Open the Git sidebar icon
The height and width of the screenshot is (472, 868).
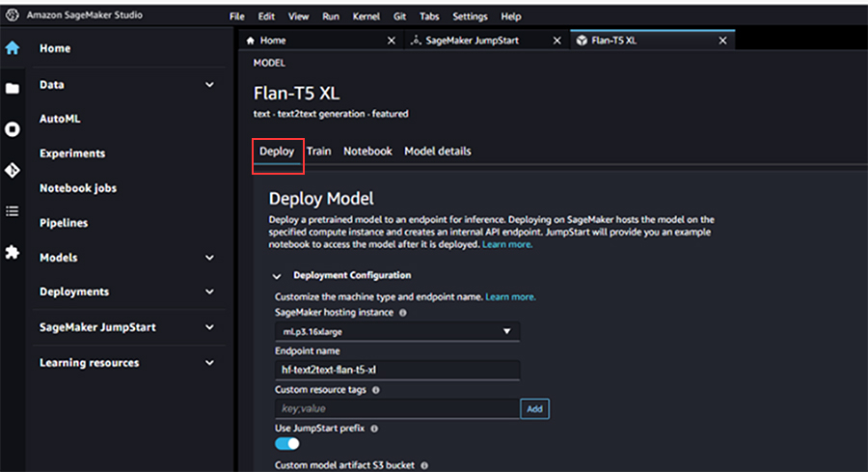[13, 170]
